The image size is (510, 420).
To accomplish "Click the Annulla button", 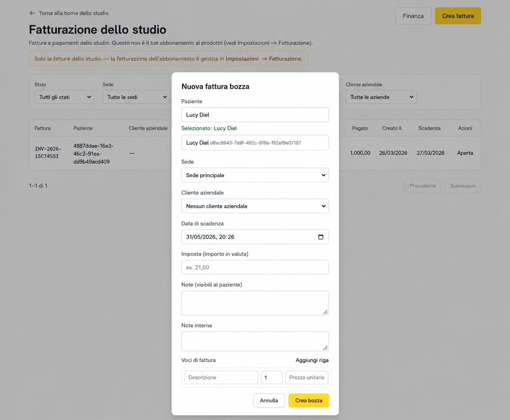I will [x=269, y=400].
